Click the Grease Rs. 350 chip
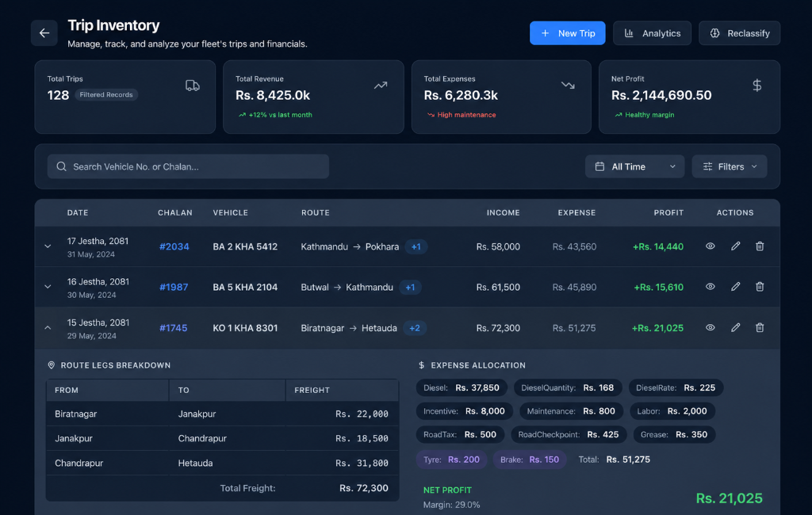The image size is (812, 515). (x=674, y=435)
